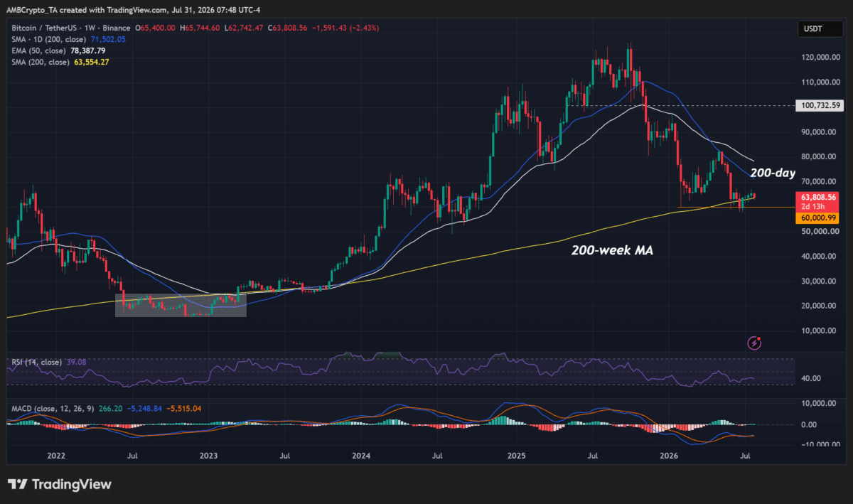
Task: Click the 80,000.00 price axis label
Action: [x=820, y=157]
